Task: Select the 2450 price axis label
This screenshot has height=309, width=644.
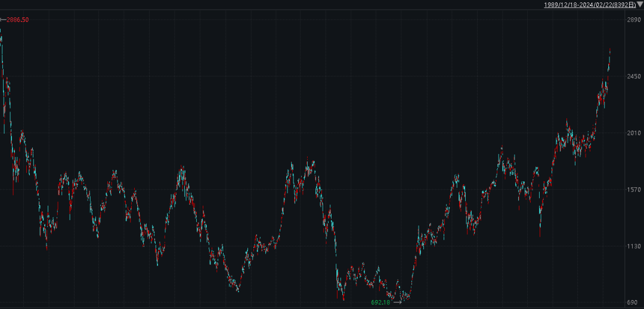Action: [x=633, y=77]
